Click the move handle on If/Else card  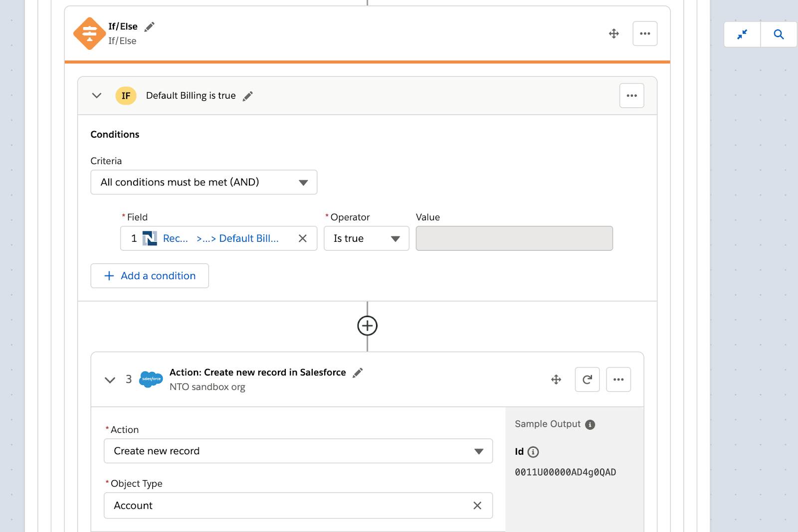pos(614,33)
